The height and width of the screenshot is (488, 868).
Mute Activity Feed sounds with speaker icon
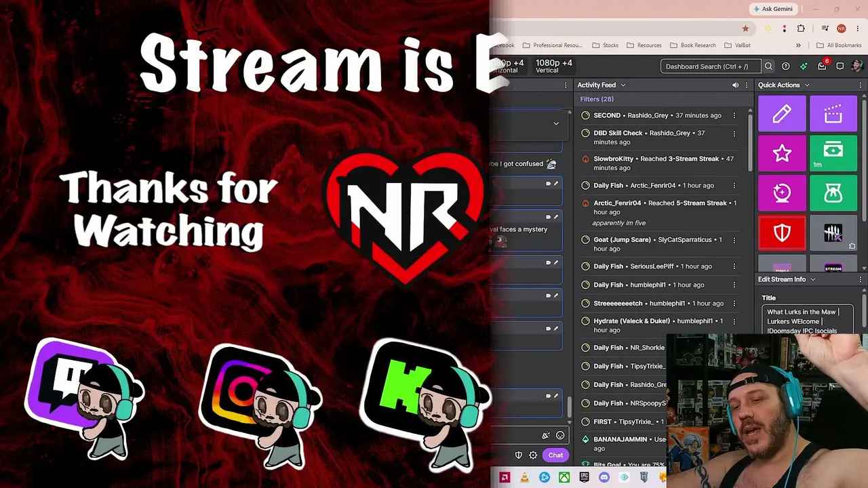coord(735,85)
